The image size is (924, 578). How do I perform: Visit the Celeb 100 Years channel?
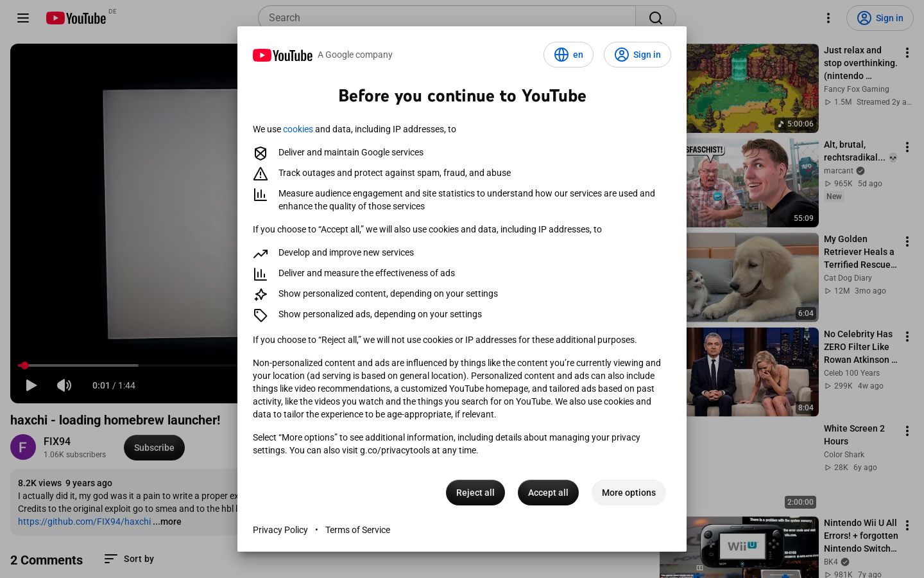click(851, 373)
